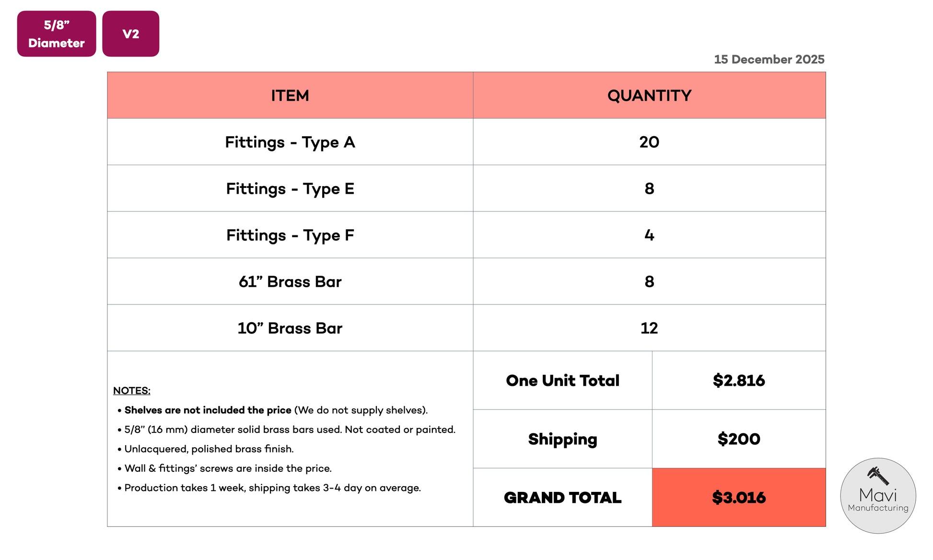Viewport: 933px width, 560px height.
Task: Click the $200 shipping cost
Action: click(738, 439)
